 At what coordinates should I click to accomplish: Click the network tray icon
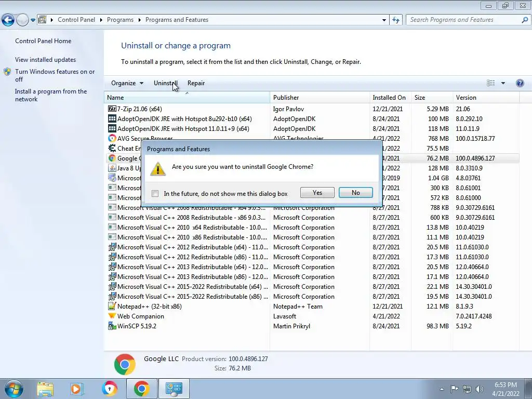pyautogui.click(x=467, y=389)
